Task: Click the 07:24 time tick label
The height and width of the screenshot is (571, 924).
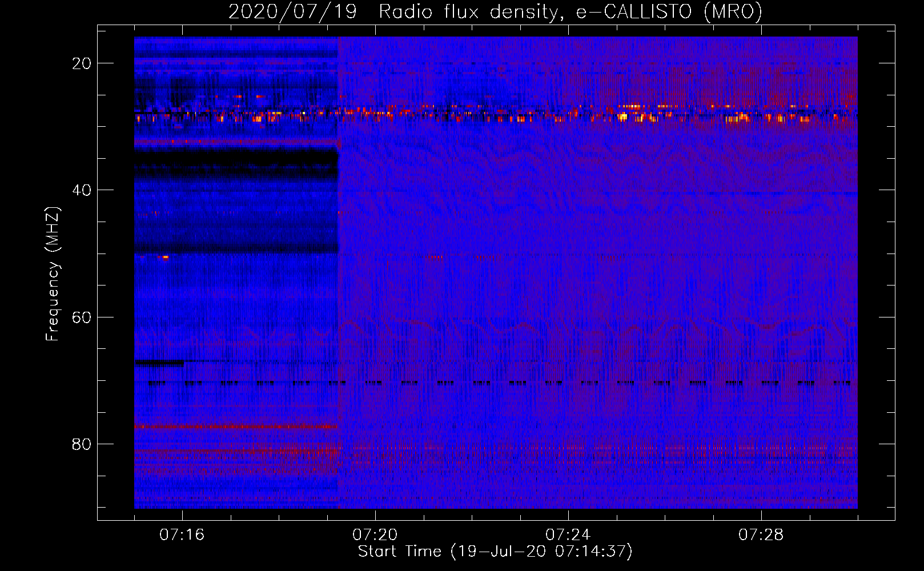Action: tap(568, 535)
